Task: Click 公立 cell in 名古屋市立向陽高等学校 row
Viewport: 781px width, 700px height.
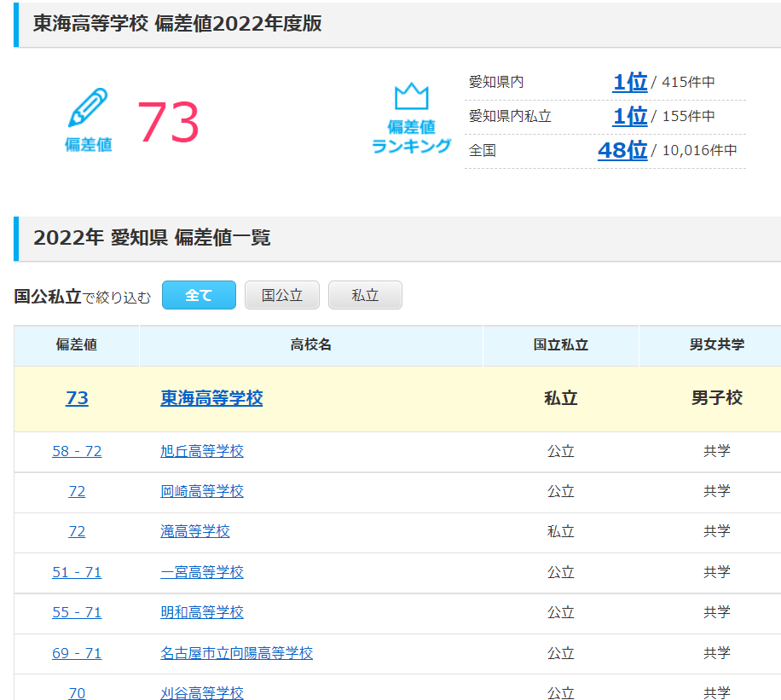Action: coord(561,653)
